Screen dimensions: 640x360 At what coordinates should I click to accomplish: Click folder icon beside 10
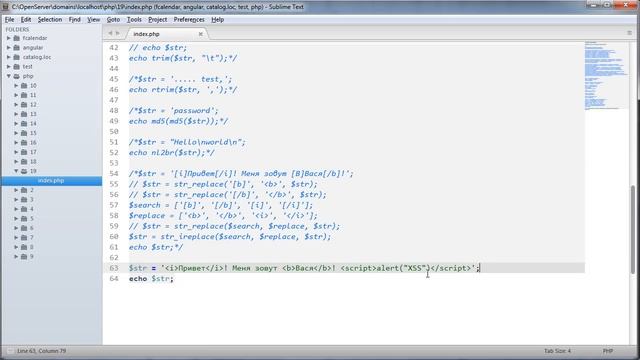click(24, 86)
